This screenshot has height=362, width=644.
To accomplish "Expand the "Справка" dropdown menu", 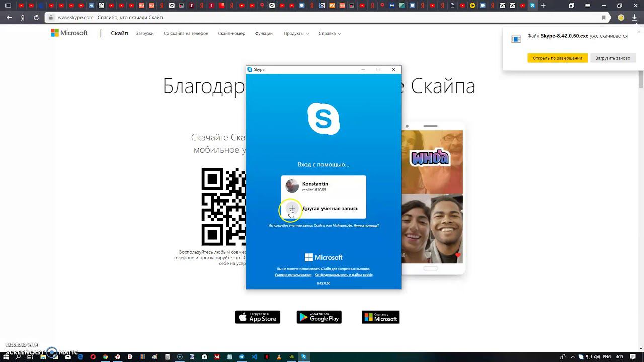I will click(x=330, y=34).
